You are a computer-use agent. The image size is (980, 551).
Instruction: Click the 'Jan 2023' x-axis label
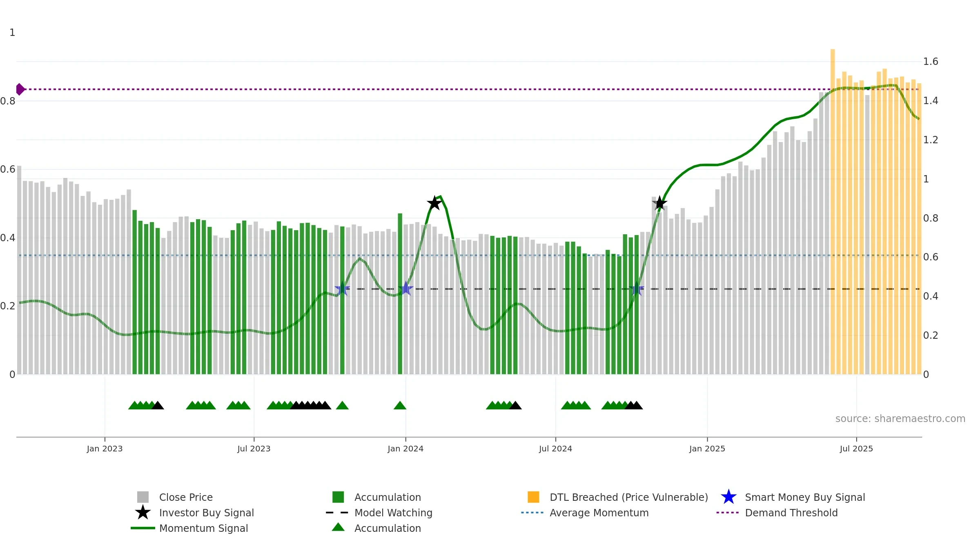click(105, 449)
